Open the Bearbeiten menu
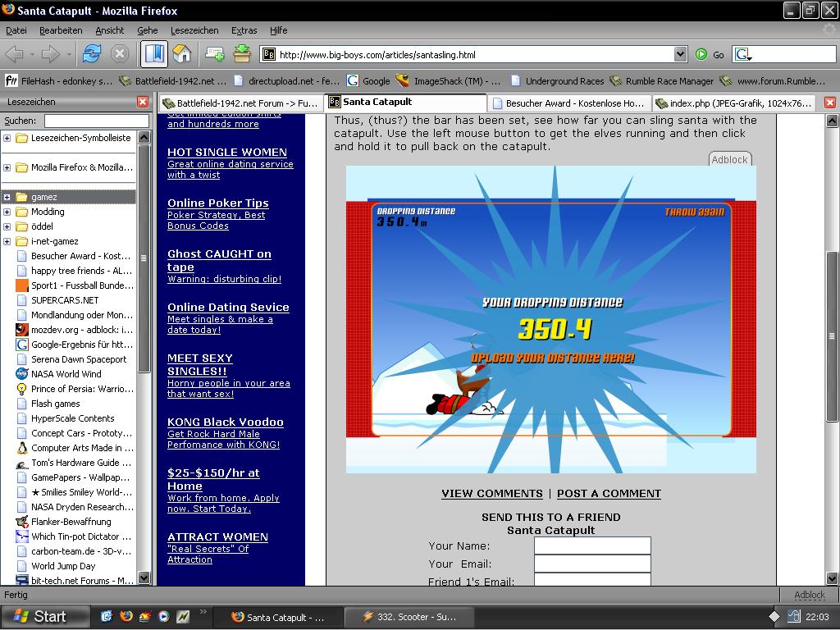840x630 pixels. [x=61, y=30]
